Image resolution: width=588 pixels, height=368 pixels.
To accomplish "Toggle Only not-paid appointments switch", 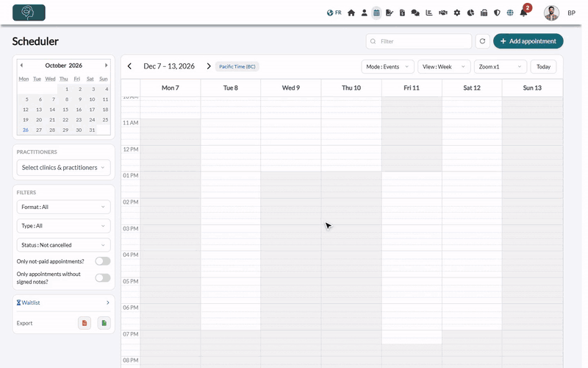I will click(x=102, y=261).
